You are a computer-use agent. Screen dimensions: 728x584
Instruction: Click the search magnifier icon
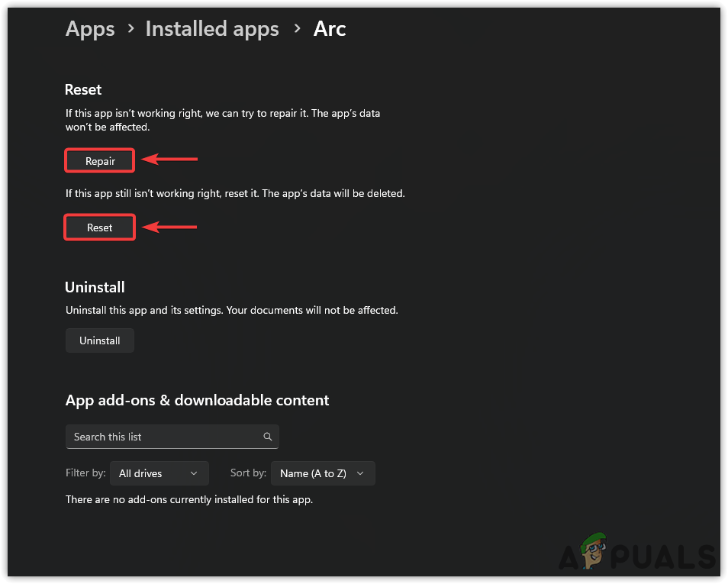tap(267, 437)
